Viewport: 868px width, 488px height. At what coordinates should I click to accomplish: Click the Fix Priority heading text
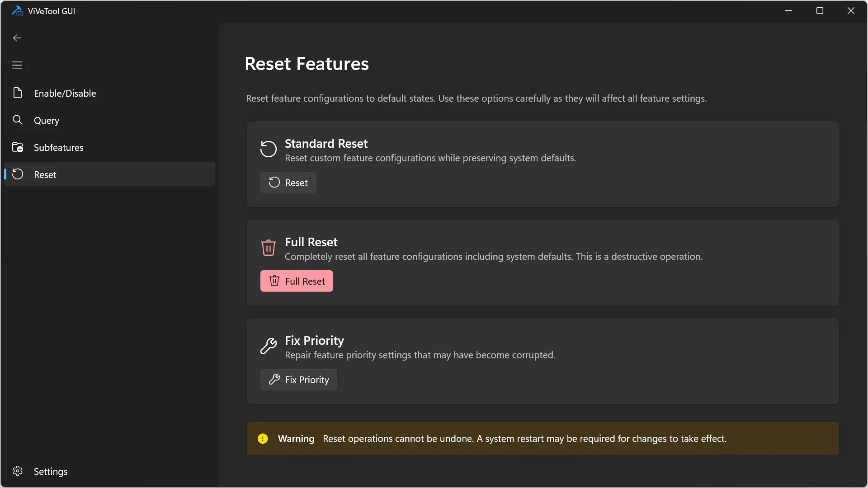pyautogui.click(x=314, y=341)
